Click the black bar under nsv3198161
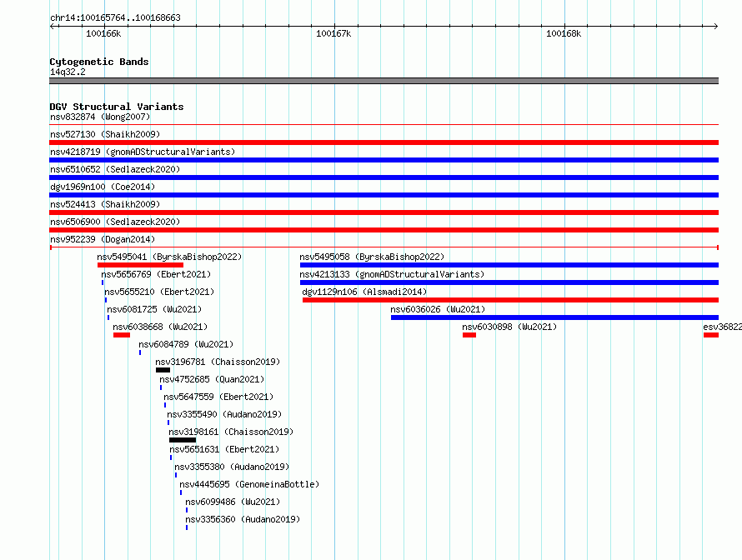 (x=183, y=440)
